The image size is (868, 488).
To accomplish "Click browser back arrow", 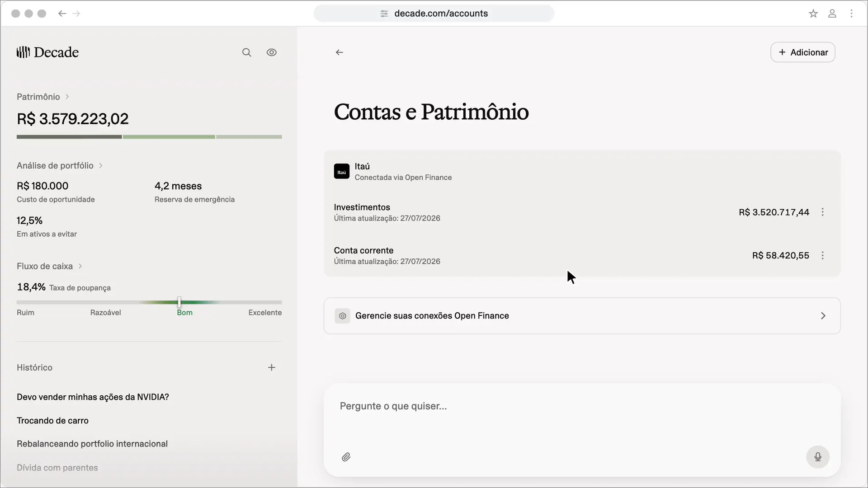I will pos(62,14).
